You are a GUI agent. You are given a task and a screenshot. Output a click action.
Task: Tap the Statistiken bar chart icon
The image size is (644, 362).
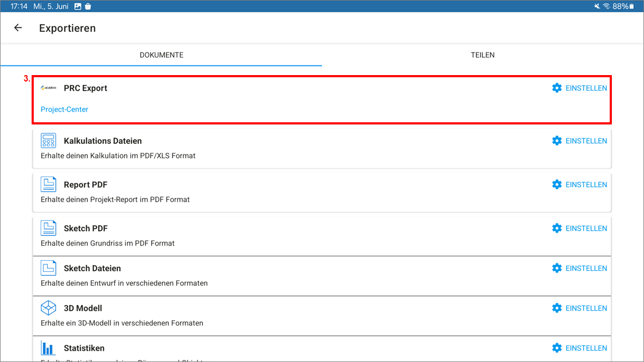pyautogui.click(x=48, y=348)
